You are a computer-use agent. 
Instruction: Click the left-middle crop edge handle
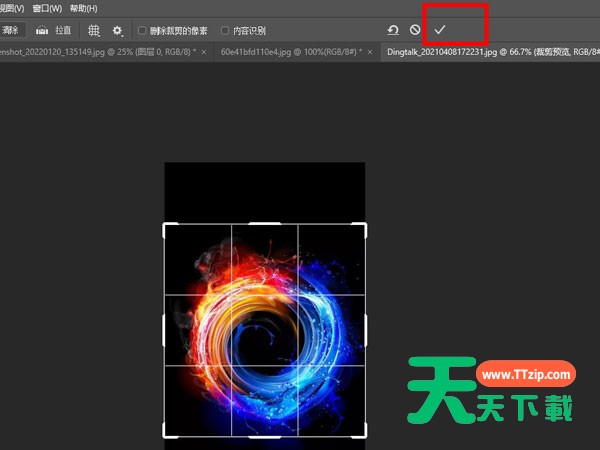point(164,330)
